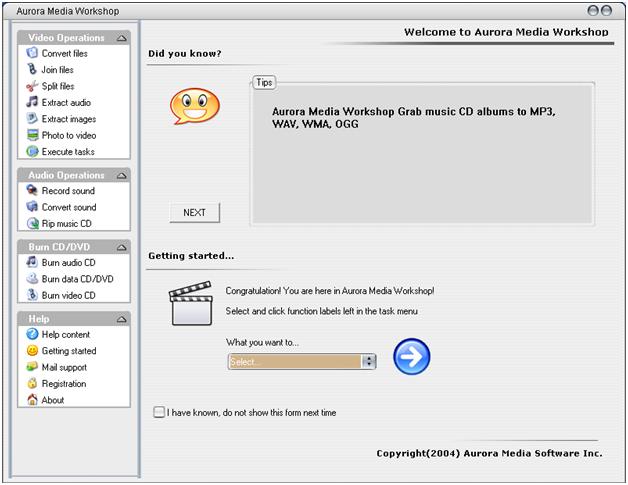628x485 pixels.
Task: Open the Convert files task
Action: point(64,53)
